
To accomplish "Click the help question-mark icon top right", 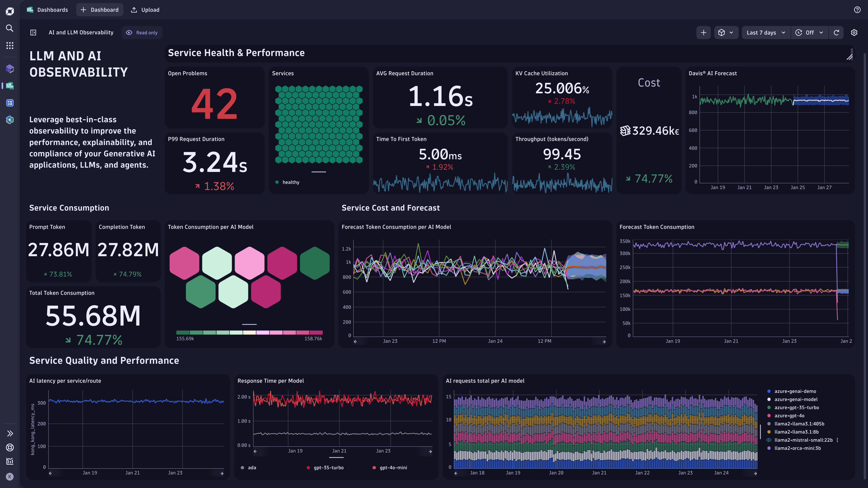I will coord(858,10).
